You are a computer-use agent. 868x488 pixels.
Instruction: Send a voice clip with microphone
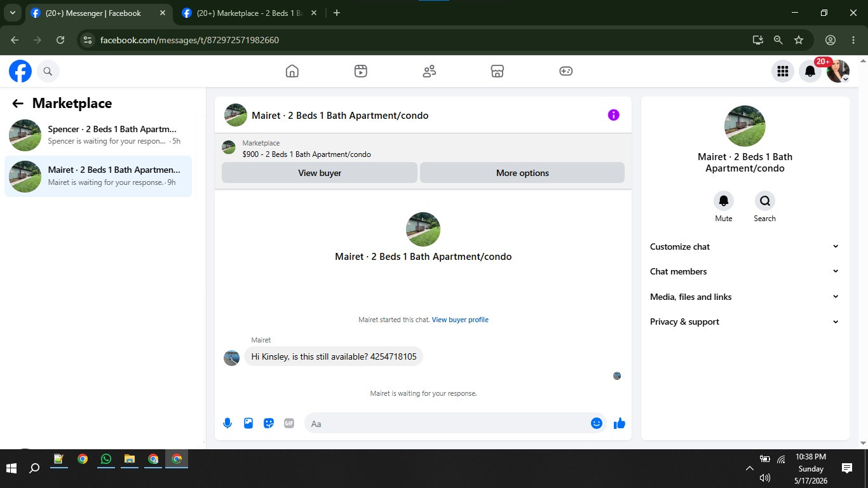(x=227, y=423)
